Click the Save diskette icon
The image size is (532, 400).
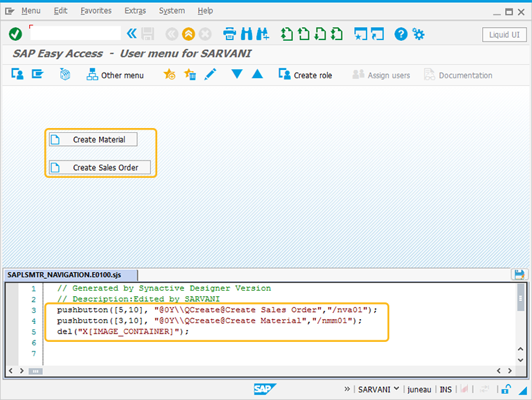[148, 34]
